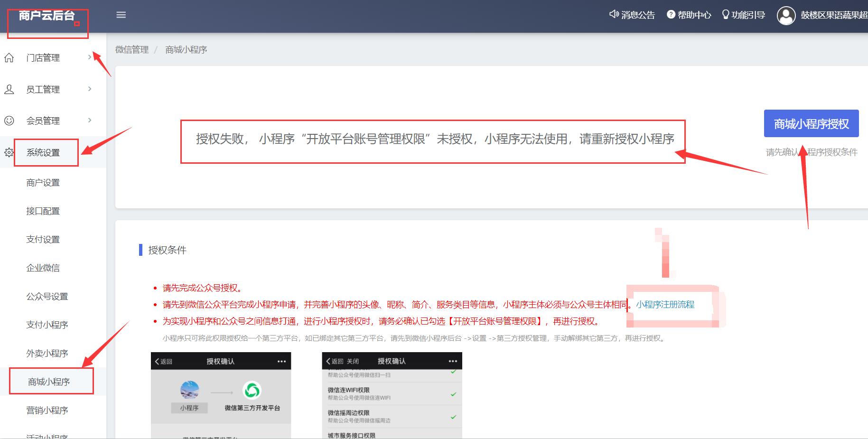Open 公众号设置 in the sidebar

[47, 297]
